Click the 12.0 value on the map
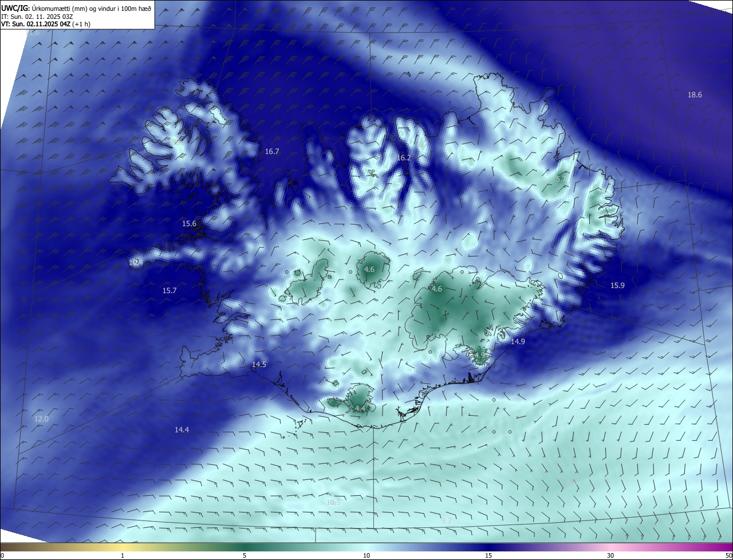This screenshot has width=733, height=560. tap(41, 419)
